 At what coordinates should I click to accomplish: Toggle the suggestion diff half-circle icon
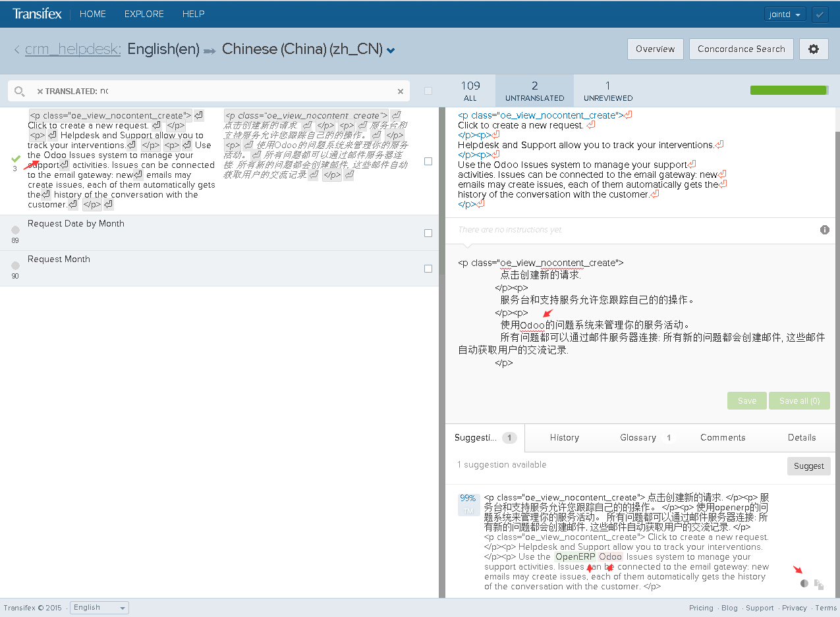(804, 583)
